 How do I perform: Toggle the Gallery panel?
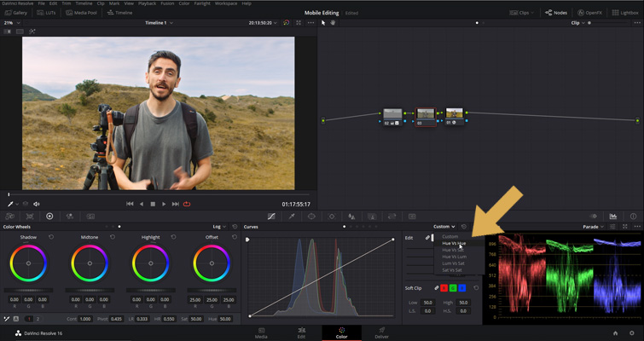coord(15,13)
